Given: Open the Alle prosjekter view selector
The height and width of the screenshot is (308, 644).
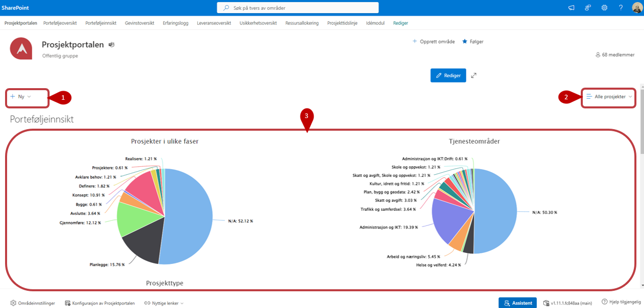Looking at the screenshot, I should click(x=609, y=96).
